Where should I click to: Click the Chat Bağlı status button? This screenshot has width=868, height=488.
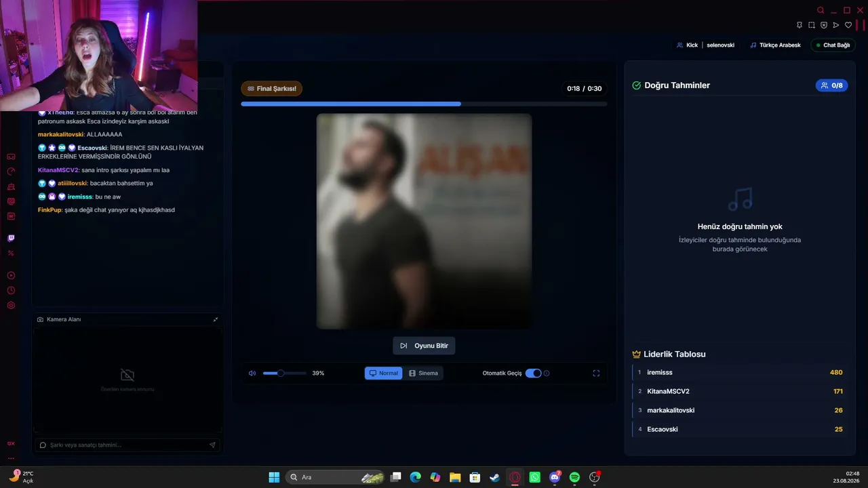(833, 45)
